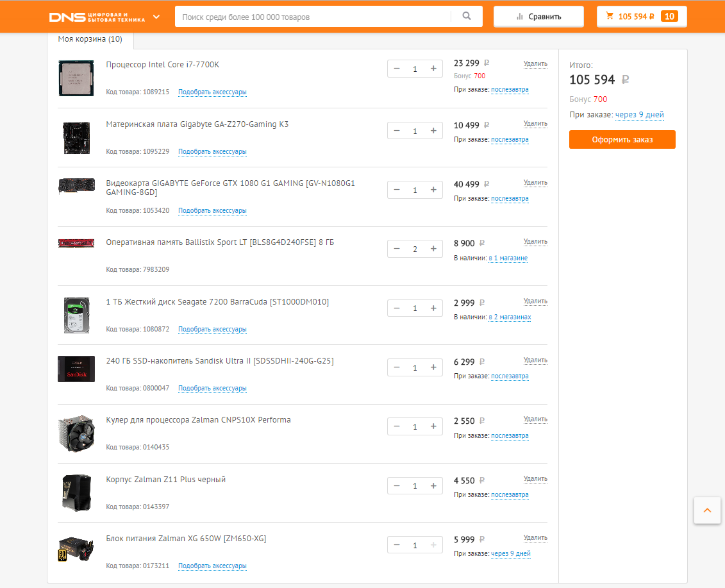Open Подобрать аксессуары for the Seagate drive
Screen dimensions: 725x588
point(212,330)
